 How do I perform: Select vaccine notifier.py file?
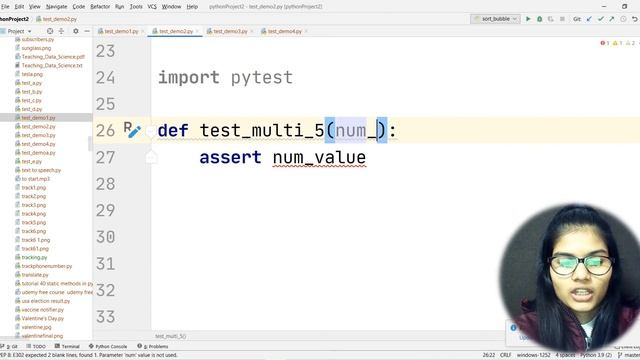(x=42, y=309)
